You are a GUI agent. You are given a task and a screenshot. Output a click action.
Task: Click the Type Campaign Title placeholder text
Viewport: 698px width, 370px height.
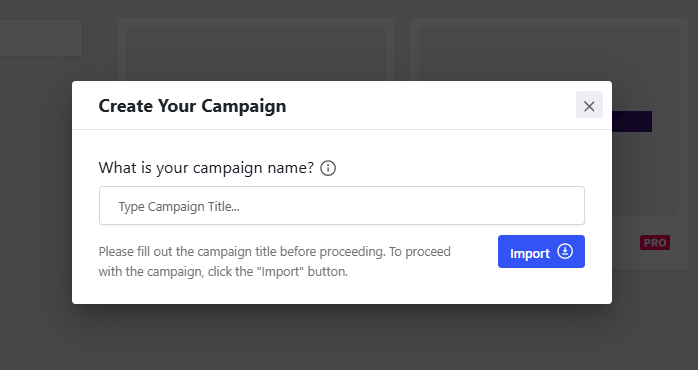coord(179,207)
